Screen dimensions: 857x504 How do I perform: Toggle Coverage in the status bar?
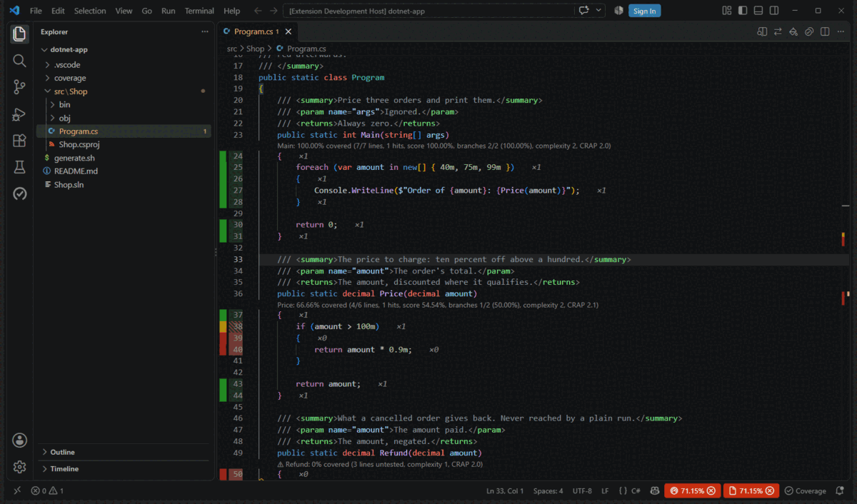coord(806,491)
